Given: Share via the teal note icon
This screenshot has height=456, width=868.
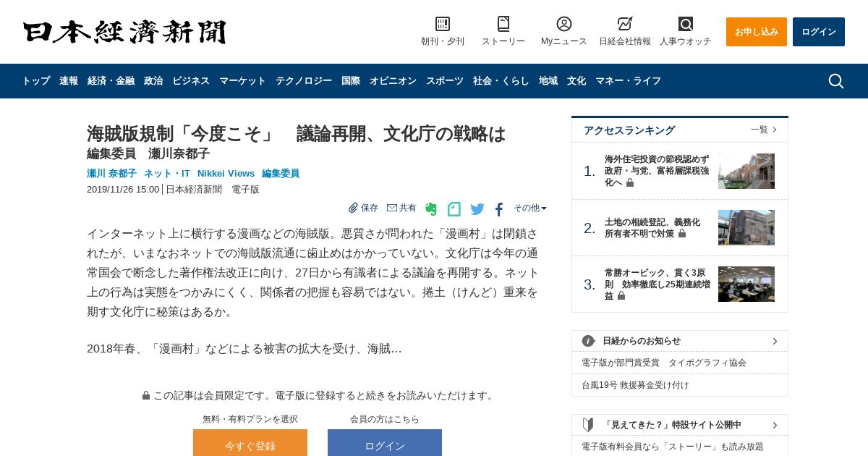Looking at the screenshot, I should 454,209.
